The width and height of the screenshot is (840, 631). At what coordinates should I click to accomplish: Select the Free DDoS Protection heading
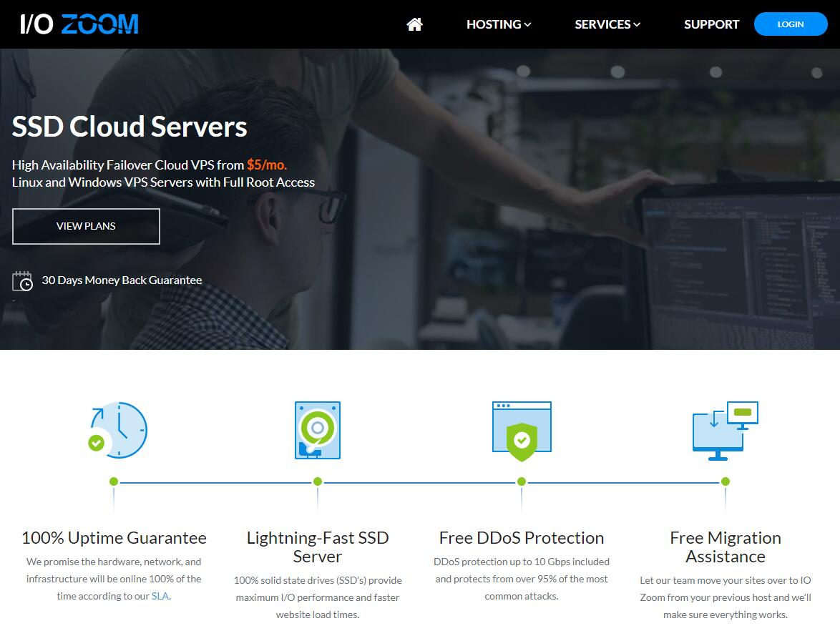point(521,538)
